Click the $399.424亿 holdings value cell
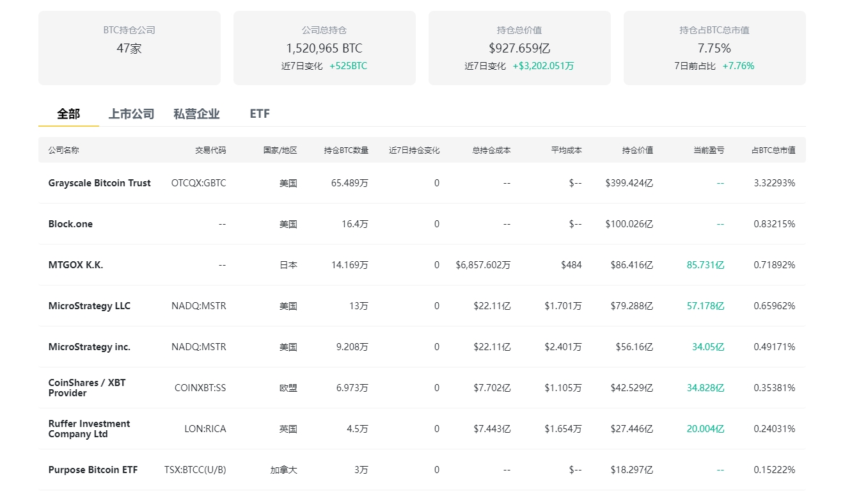Image resolution: width=868 pixels, height=491 pixels. pyautogui.click(x=629, y=183)
